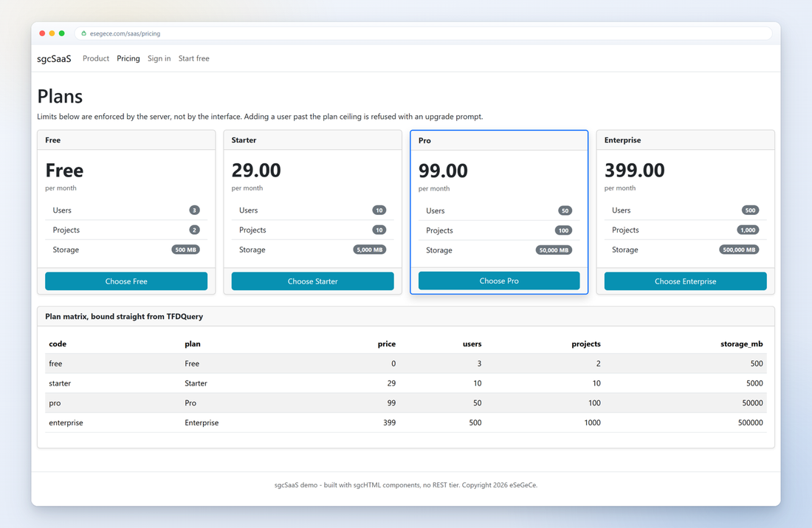812x528 pixels.
Task: Click the Starter plan Projects row
Action: (x=313, y=230)
